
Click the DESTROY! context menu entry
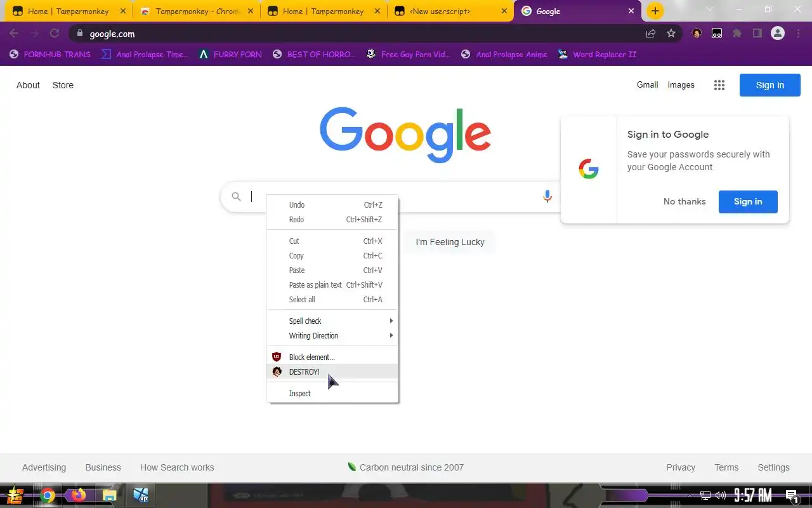pos(332,372)
